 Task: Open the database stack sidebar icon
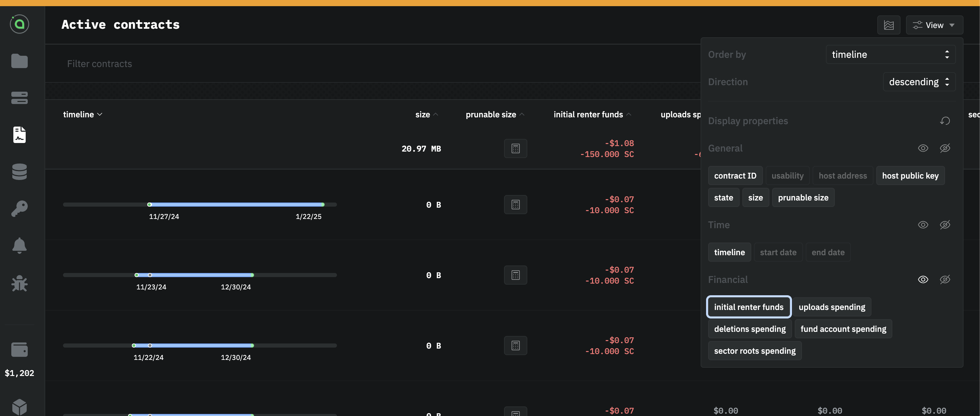20,171
